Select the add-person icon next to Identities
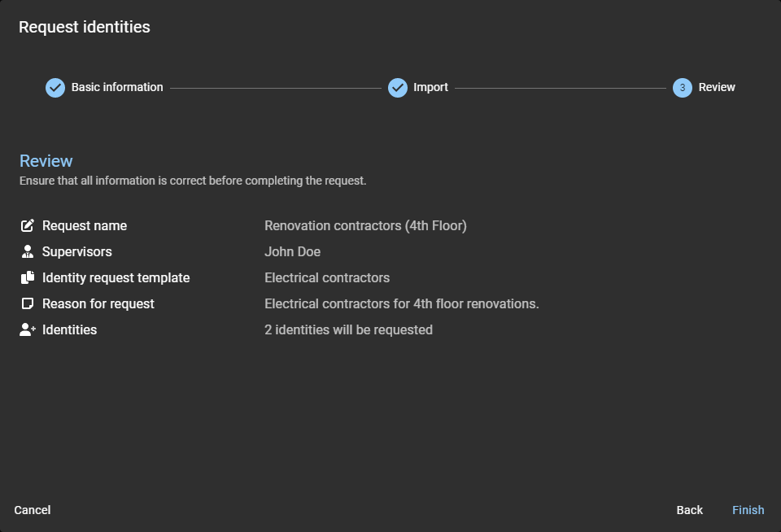The image size is (781, 532). [28, 329]
